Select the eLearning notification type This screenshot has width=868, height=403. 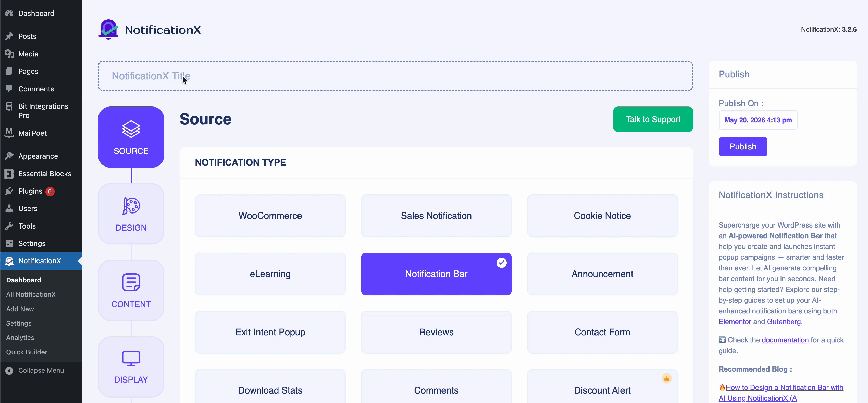coord(270,274)
